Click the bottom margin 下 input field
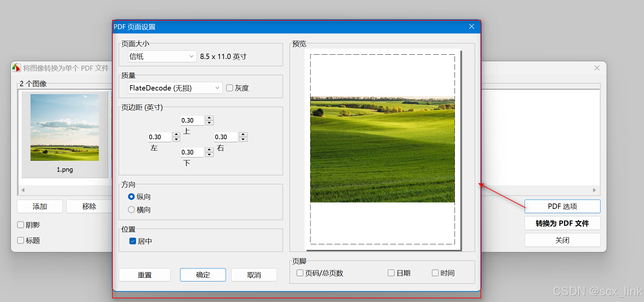Screen dimensions: 644x302 point(192,152)
